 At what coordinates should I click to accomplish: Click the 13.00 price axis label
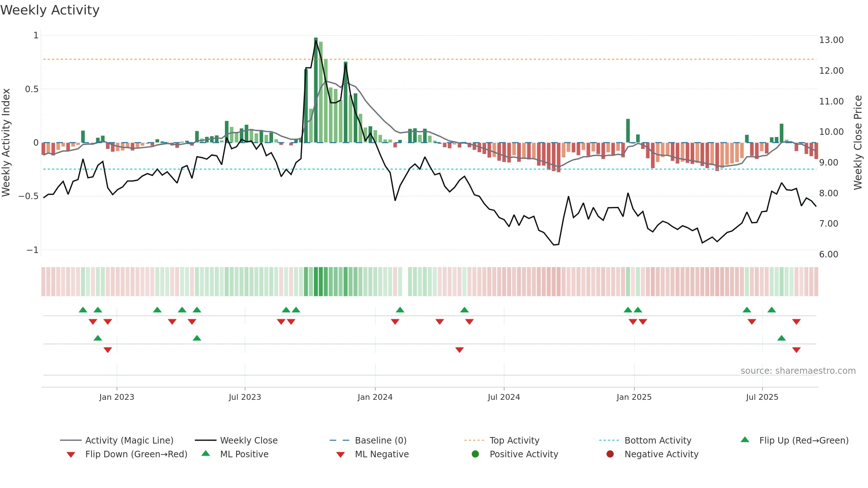(x=831, y=40)
